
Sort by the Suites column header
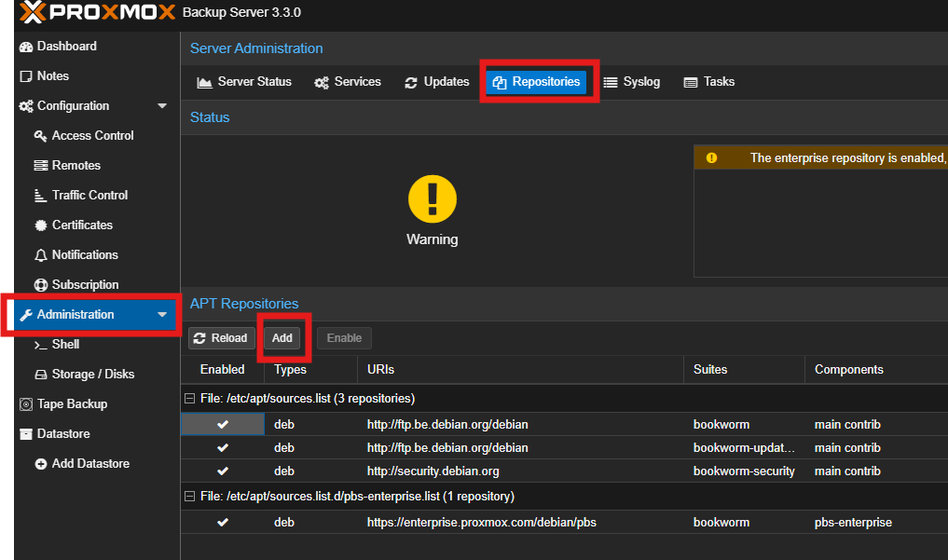point(744,370)
